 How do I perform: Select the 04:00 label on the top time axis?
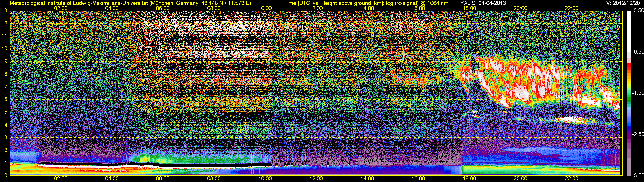112,8
